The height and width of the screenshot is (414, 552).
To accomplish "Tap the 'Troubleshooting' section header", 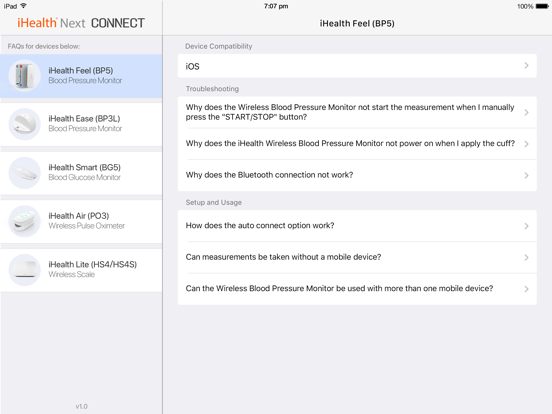I will [212, 89].
